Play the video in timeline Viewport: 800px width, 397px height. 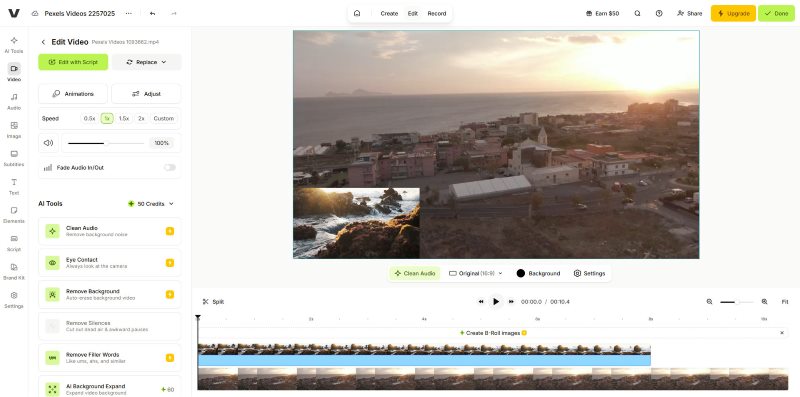click(x=495, y=302)
